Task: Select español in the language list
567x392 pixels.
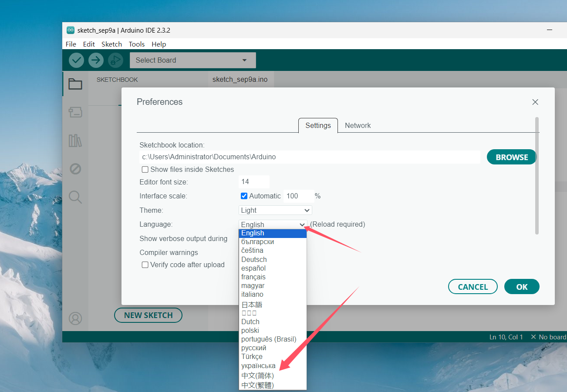Action: coord(273,268)
